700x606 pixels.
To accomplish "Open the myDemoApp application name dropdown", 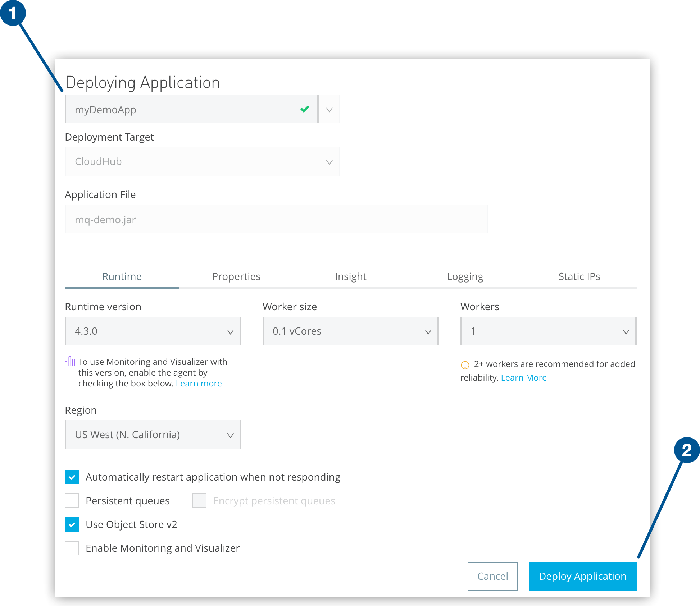I will coord(329,109).
